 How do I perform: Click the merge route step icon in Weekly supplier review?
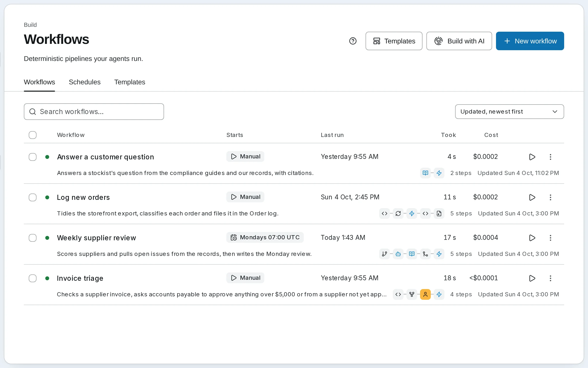[x=425, y=254]
